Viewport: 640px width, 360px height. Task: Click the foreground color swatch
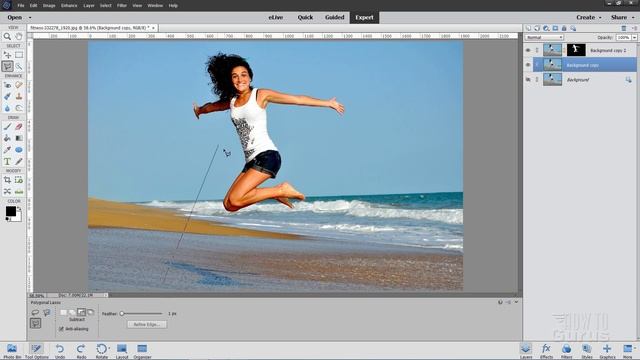[x=11, y=211]
